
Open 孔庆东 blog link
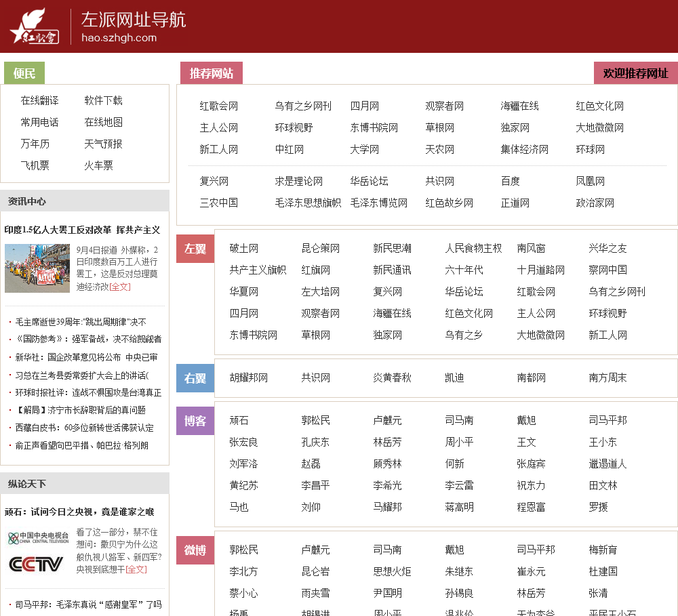315,443
